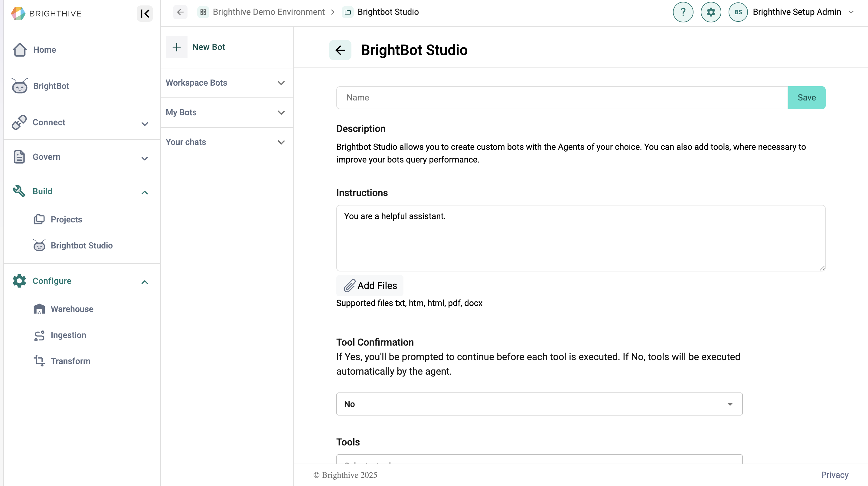Click the 'Supported files txt, htm, html, pdf, docx' note
The image size is (868, 486).
click(410, 303)
